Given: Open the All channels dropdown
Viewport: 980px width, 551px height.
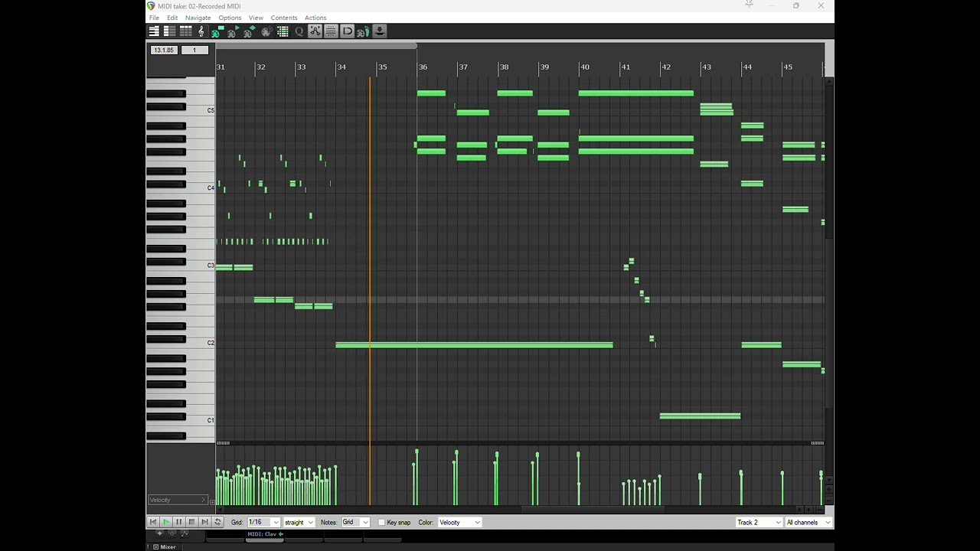Looking at the screenshot, I should [x=808, y=523].
